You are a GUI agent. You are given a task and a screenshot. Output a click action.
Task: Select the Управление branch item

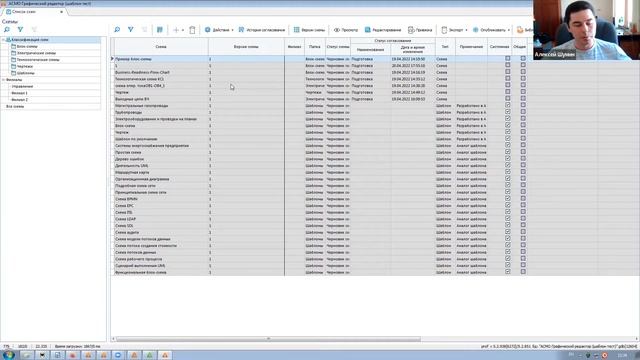pos(22,87)
